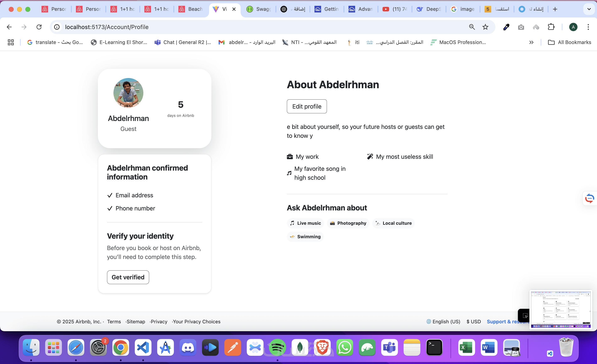Open Spotify from the dock
This screenshot has width=597, height=364.
pos(277,347)
